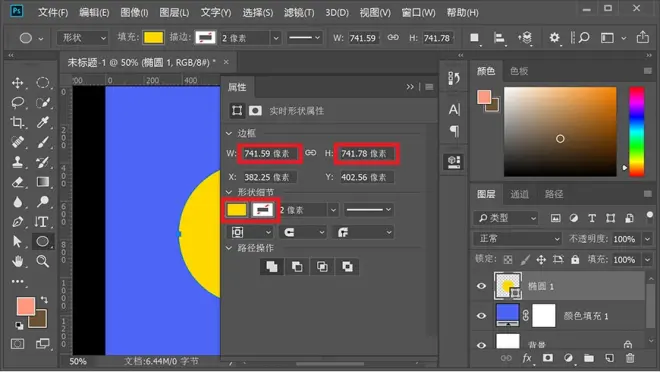Select the History Brush tool

click(43, 162)
